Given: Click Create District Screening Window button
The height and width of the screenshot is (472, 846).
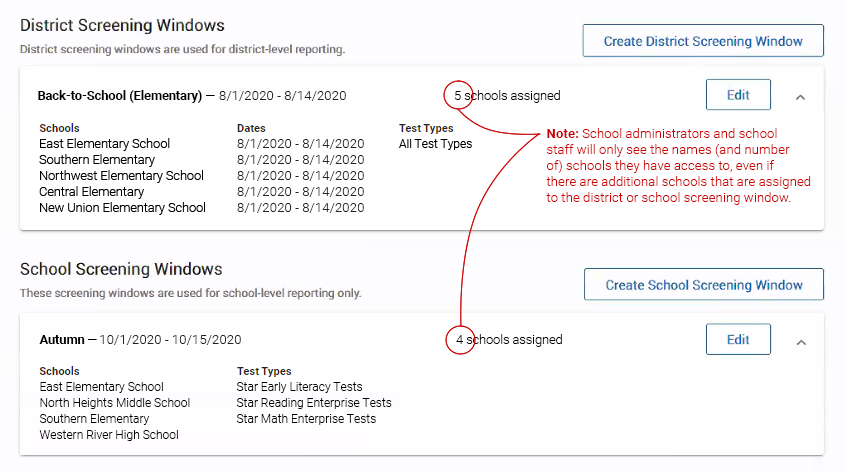Looking at the screenshot, I should [x=703, y=40].
